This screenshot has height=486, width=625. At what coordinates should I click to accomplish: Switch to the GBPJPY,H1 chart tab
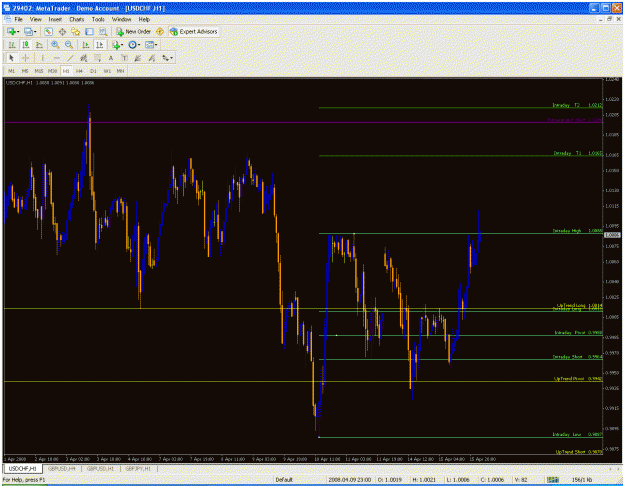138,468
